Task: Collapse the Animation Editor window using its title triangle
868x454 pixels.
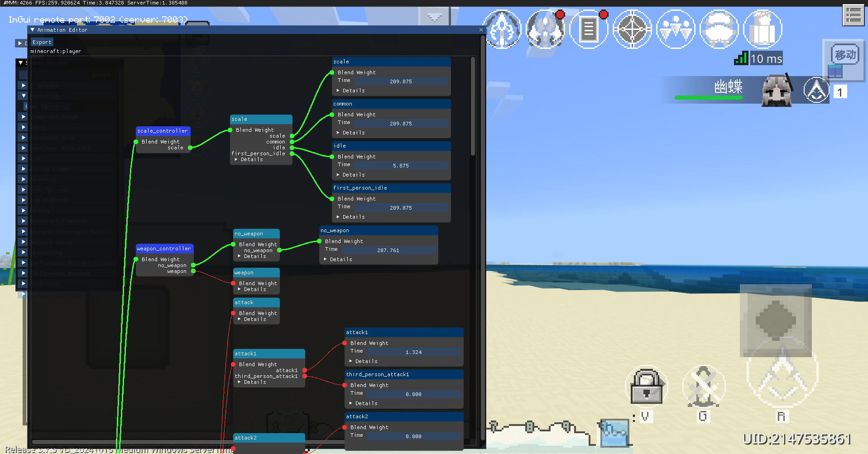Action: pyautogui.click(x=33, y=30)
